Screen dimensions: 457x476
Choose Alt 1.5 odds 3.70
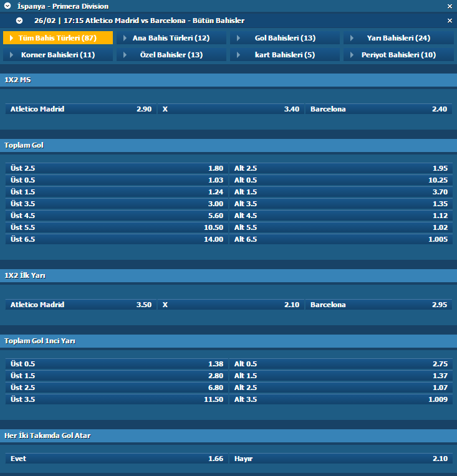pos(340,192)
